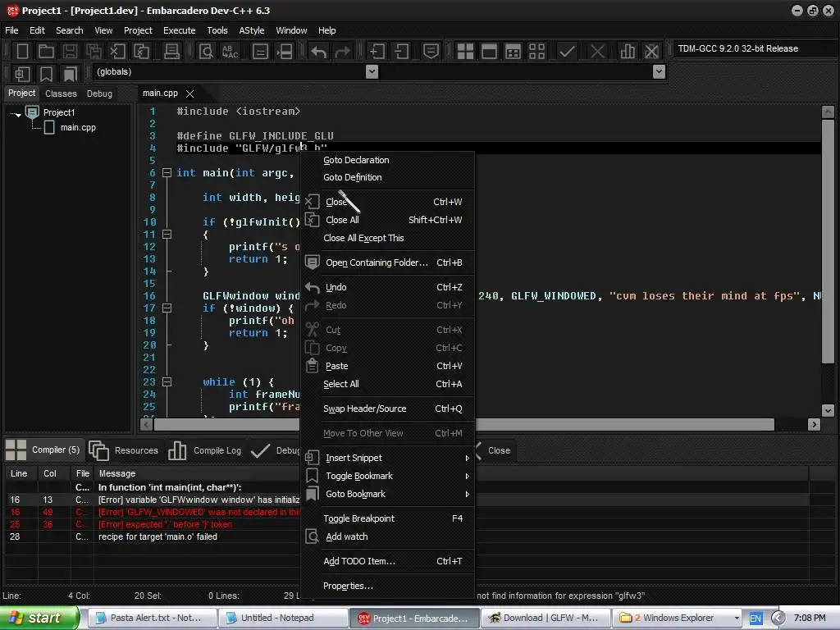Click the Add to project toolbar icon
This screenshot has width=840, height=630.
tap(377, 52)
